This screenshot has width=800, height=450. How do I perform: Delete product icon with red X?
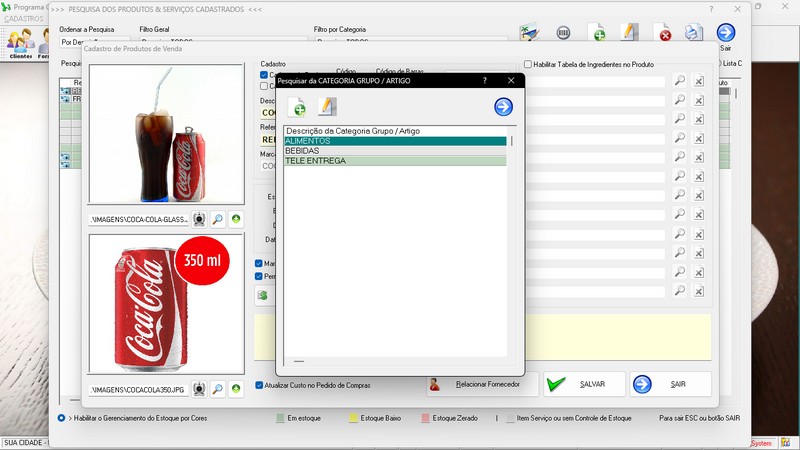[x=662, y=33]
